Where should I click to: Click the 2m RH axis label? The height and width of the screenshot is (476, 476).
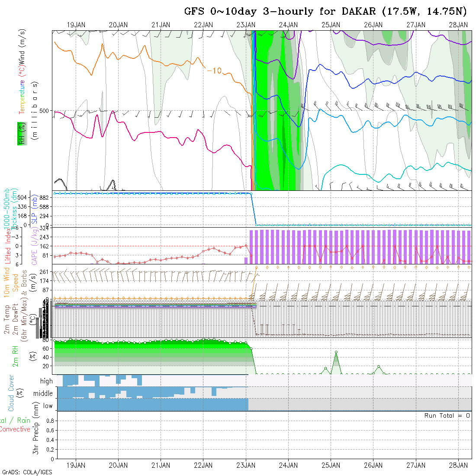click(15, 356)
